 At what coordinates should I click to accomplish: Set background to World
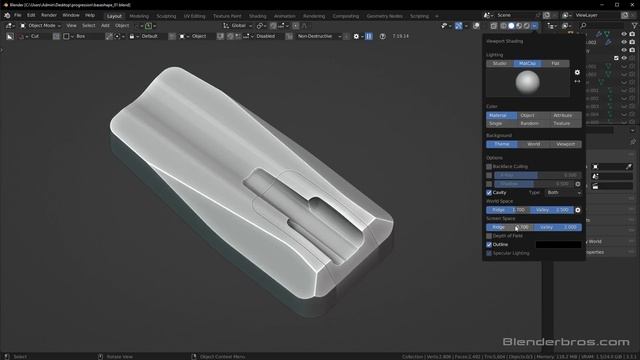pos(533,144)
